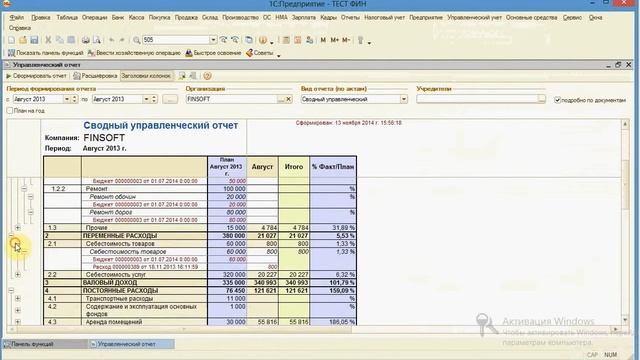Open the Продажа menu
Image resolution: width=640 pixels, height=360 pixels.
point(186,18)
